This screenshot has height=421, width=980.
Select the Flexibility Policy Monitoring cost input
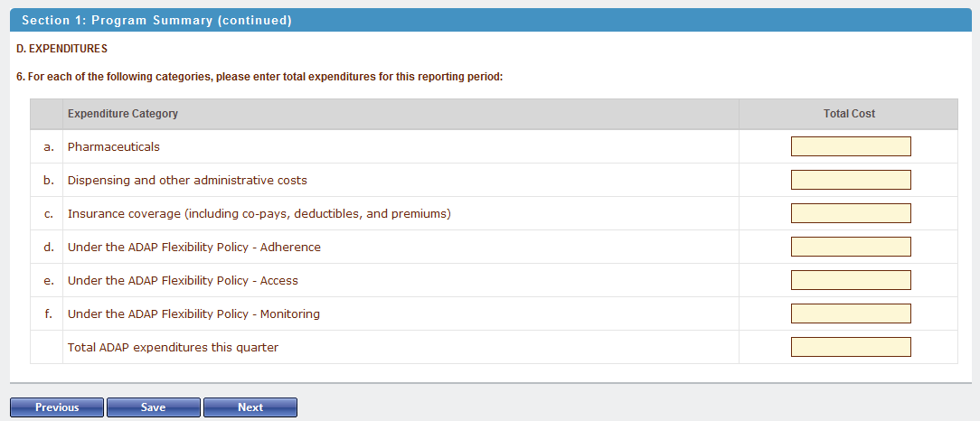click(851, 313)
